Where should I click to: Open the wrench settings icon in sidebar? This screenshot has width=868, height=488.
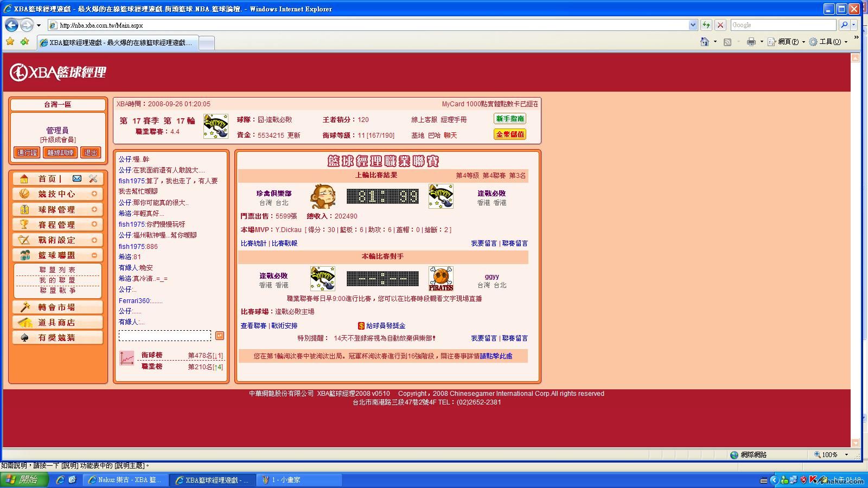tap(93, 178)
